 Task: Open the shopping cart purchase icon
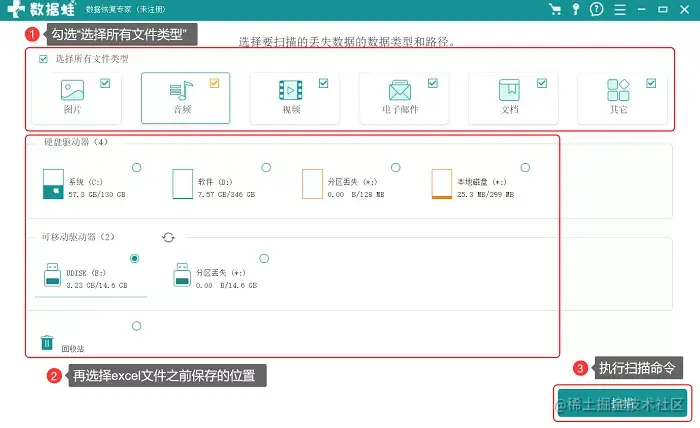tap(555, 9)
